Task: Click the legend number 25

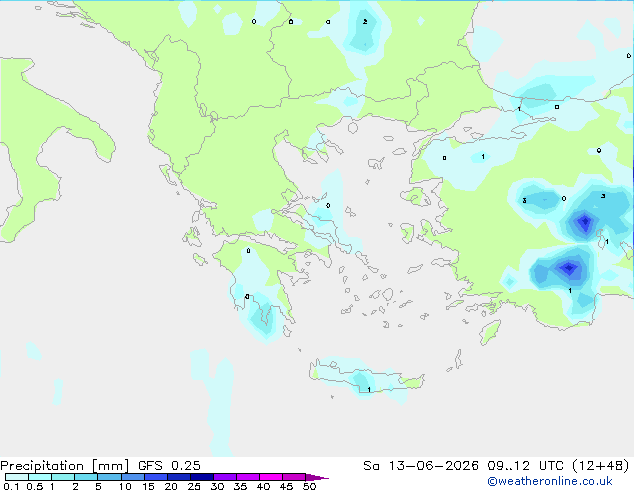Action: pos(194,486)
